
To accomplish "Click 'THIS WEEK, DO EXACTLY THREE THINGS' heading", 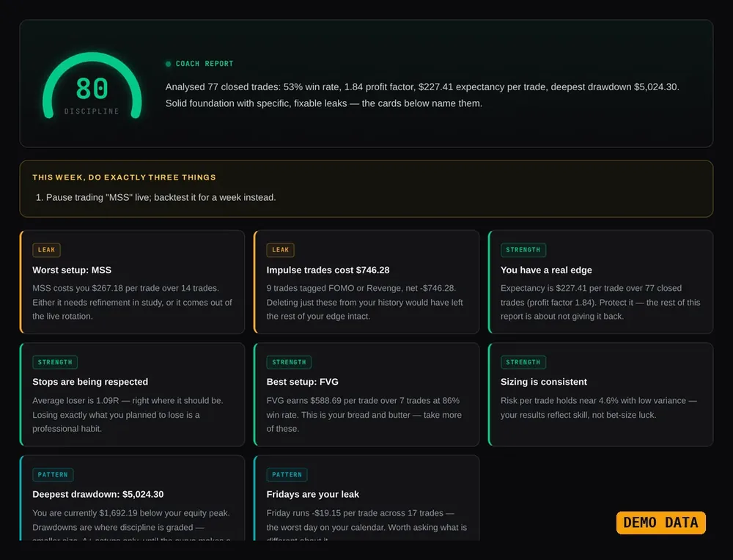I will coord(124,177).
